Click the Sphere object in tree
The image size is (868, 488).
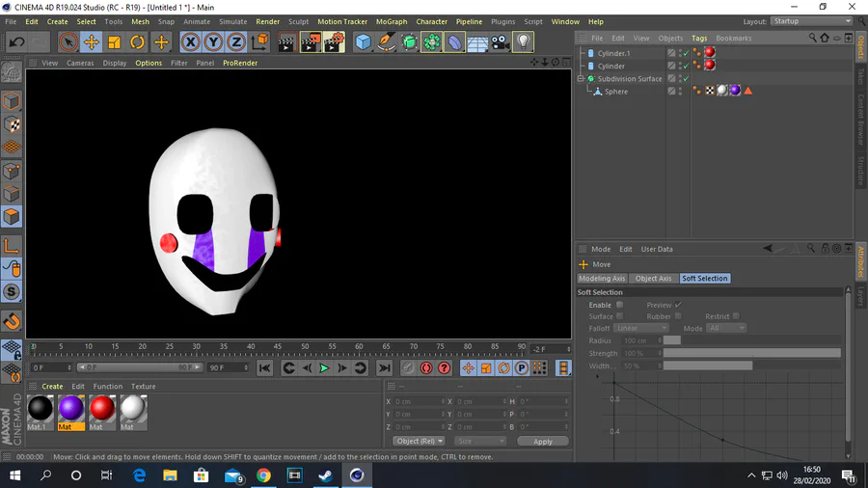(x=616, y=92)
